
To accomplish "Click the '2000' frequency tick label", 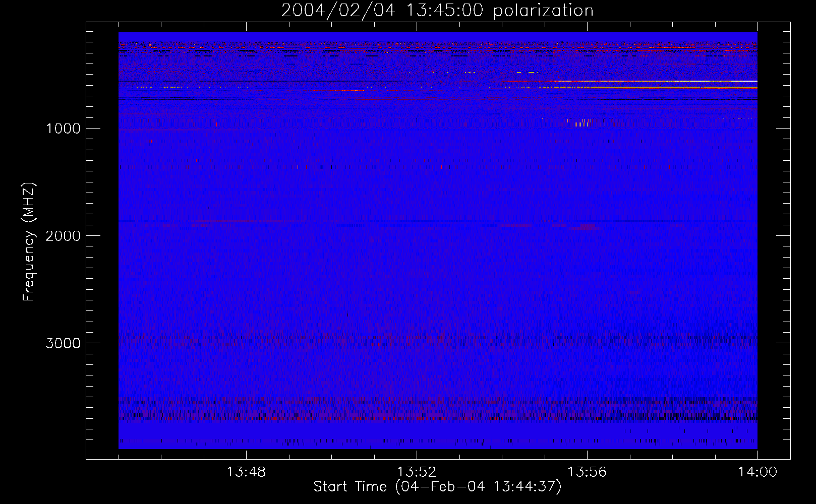I will pos(63,236).
